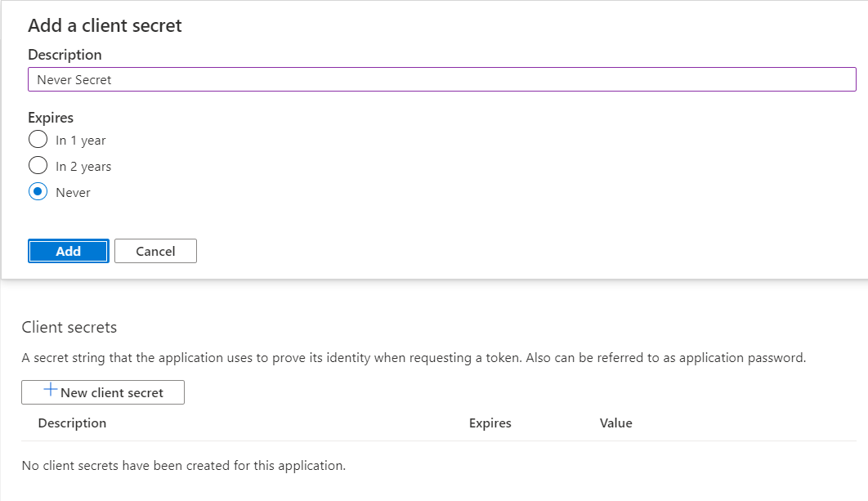This screenshot has width=868, height=501.
Task: Click the "In 2 years" label text
Action: [83, 167]
